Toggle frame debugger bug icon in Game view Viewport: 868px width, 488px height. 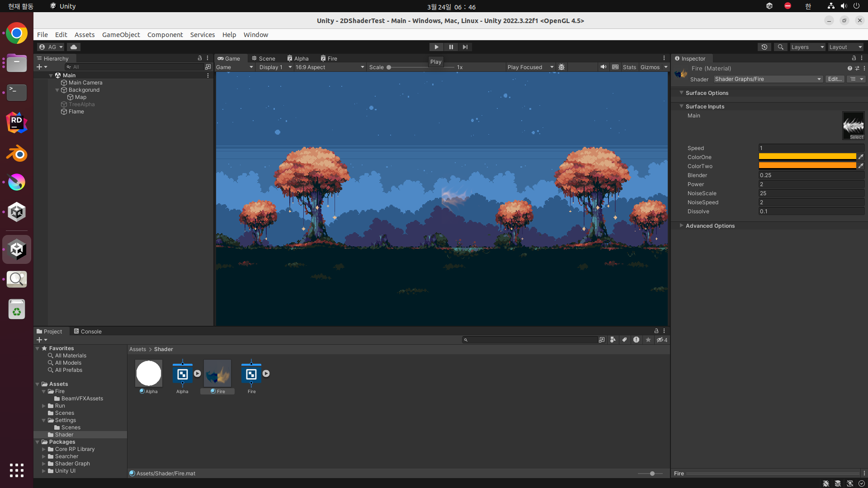561,67
